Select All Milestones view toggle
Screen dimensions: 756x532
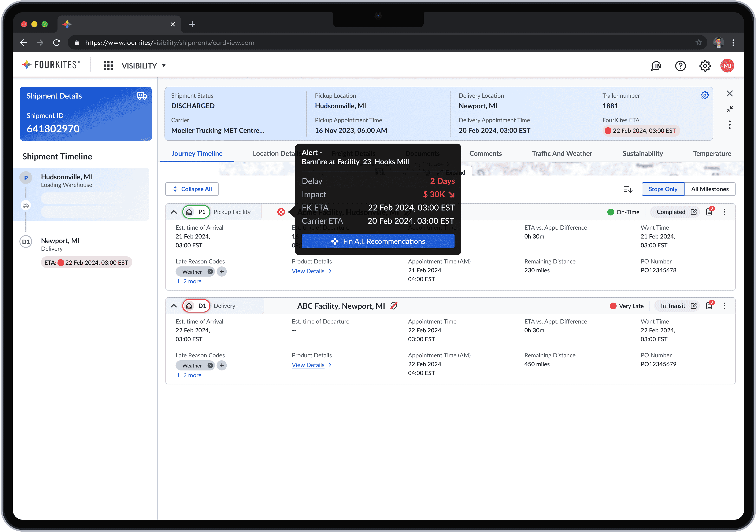tap(709, 189)
